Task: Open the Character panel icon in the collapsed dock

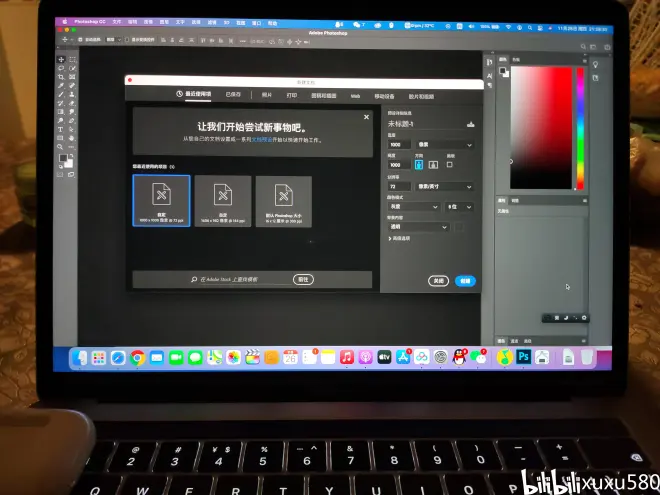Action: pyautogui.click(x=490, y=76)
